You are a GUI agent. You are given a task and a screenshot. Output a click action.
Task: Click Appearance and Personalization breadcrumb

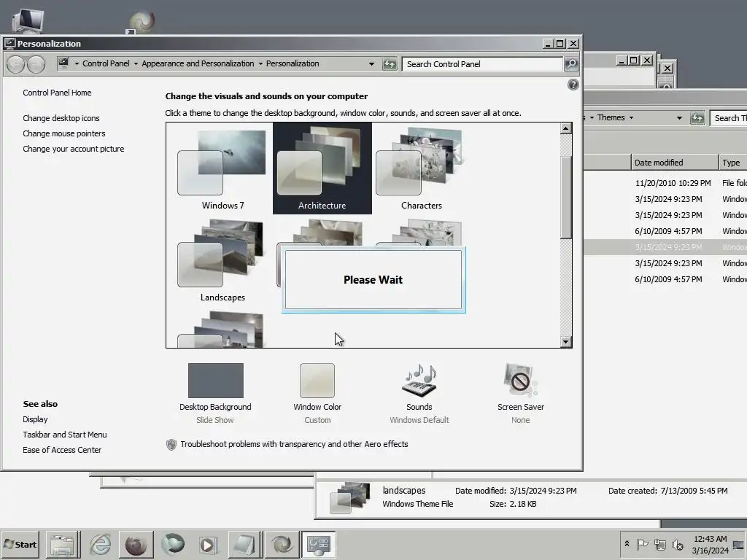coord(198,64)
